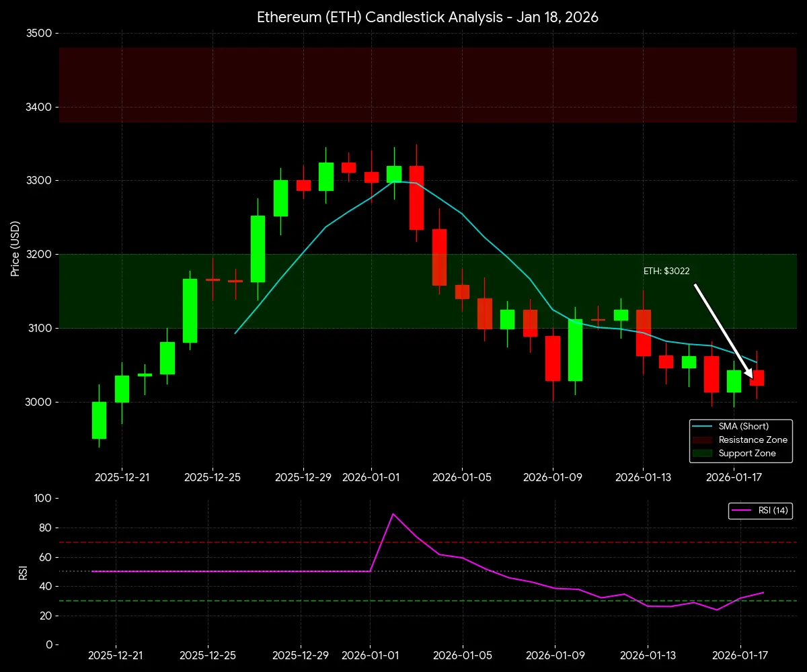Click the cyan SMA legend line sample
The width and height of the screenshot is (807, 672).
tap(703, 426)
